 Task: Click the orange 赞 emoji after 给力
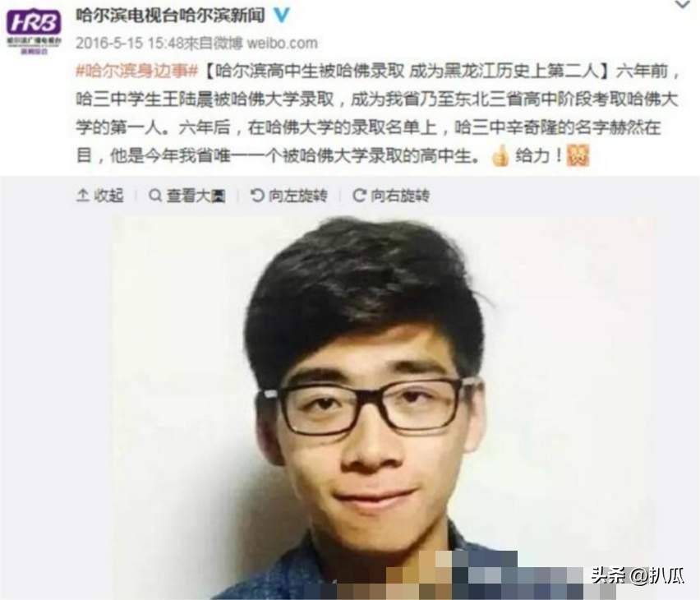tap(578, 155)
